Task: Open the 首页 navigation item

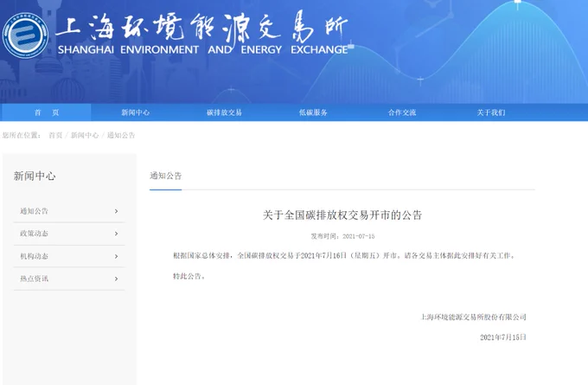Action: [x=47, y=112]
